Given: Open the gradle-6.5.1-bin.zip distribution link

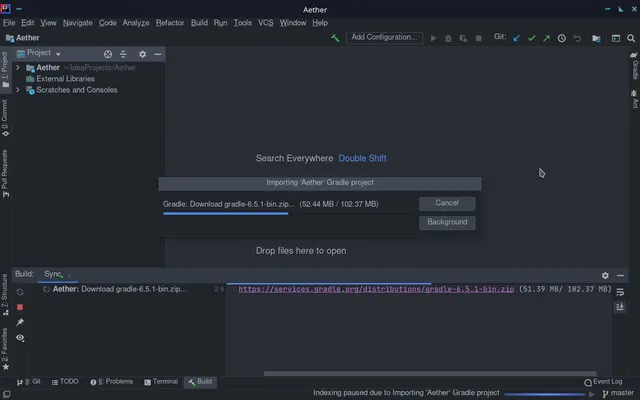Looking at the screenshot, I should pyautogui.click(x=376, y=289).
